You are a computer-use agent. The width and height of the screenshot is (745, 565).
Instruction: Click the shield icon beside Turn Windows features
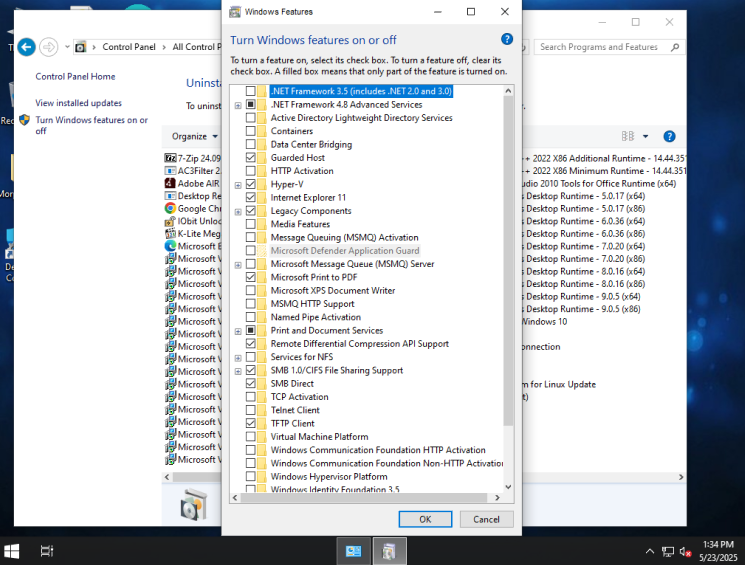25,120
